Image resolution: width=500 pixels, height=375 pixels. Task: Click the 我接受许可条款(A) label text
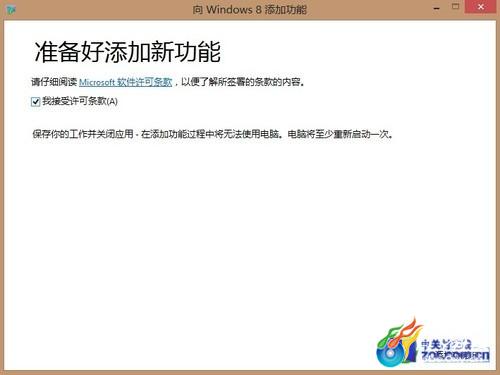80,101
